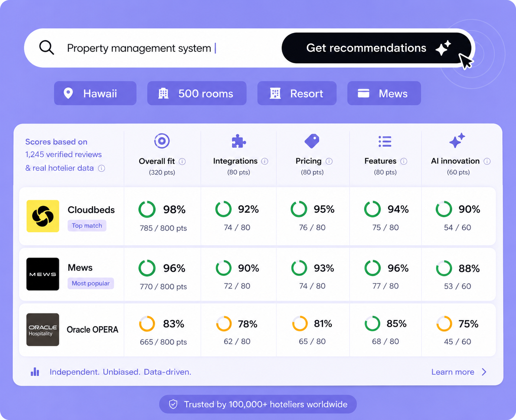Click the shield icon in trusted banner
The width and height of the screenshot is (516, 420).
[x=173, y=404]
